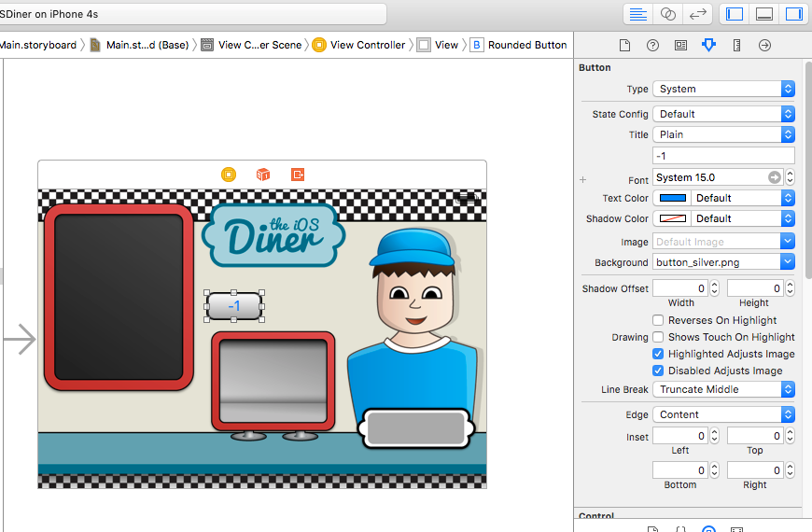The image size is (812, 532).
Task: Uncheck Highlighted Adjusts Image
Action: [x=658, y=354]
